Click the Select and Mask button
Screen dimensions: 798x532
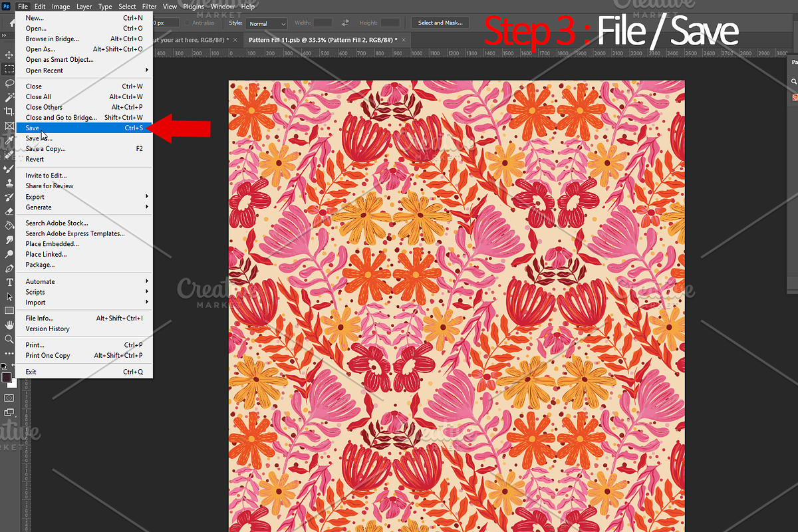(440, 23)
